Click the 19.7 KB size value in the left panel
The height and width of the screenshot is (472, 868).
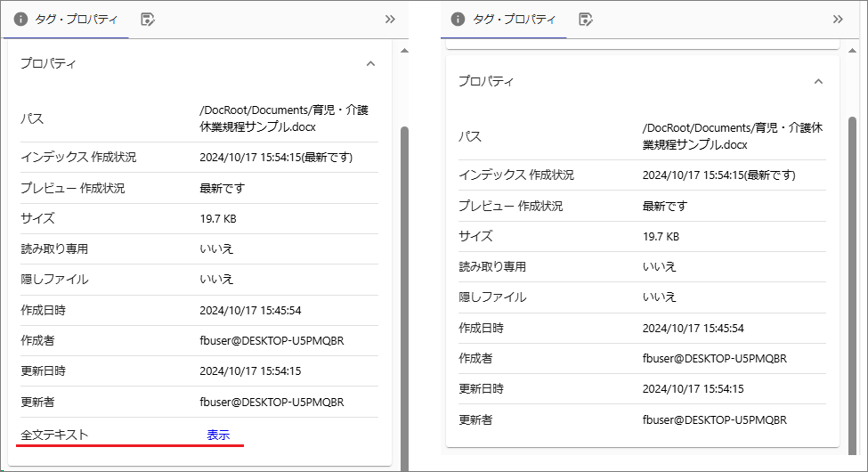click(x=218, y=218)
